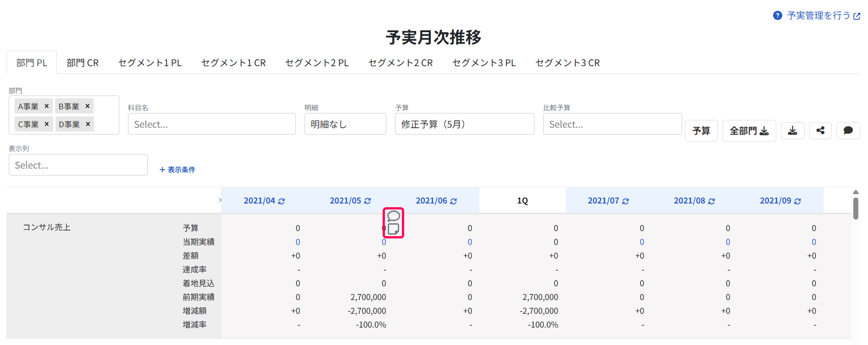Click the 1Q column header

(x=523, y=201)
